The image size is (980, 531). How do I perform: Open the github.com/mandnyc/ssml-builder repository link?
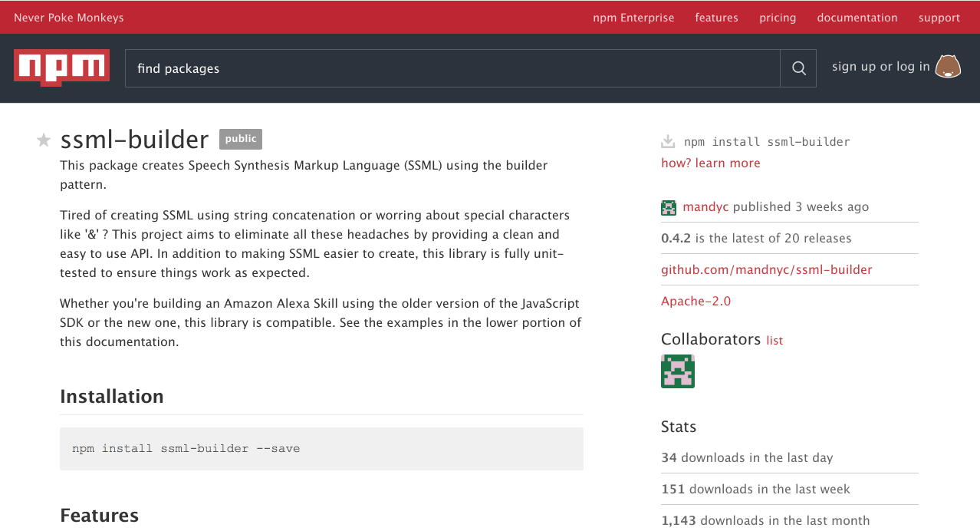766,269
